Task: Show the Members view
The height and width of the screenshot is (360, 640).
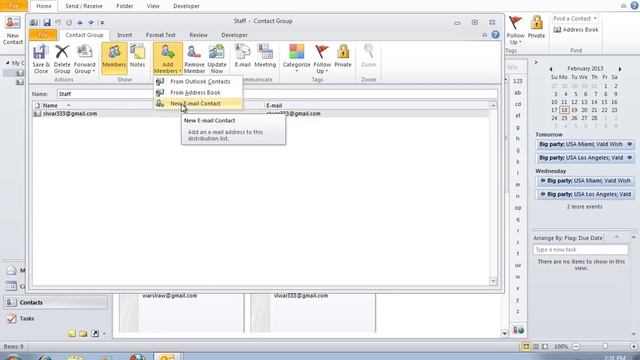Action: coord(114,58)
